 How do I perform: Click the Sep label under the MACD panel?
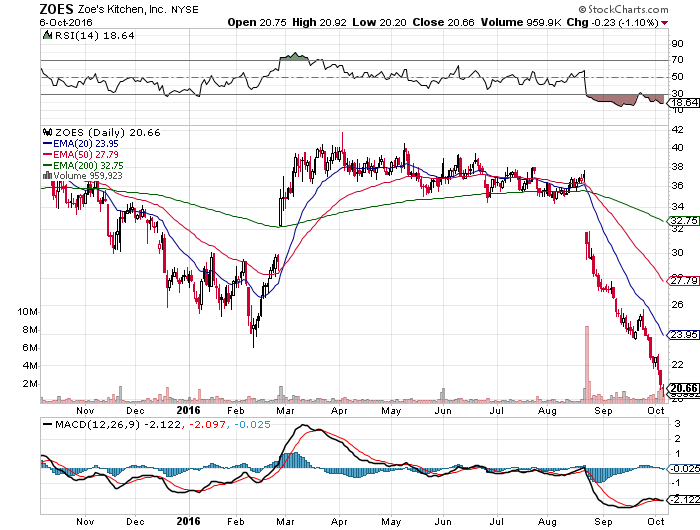(603, 522)
